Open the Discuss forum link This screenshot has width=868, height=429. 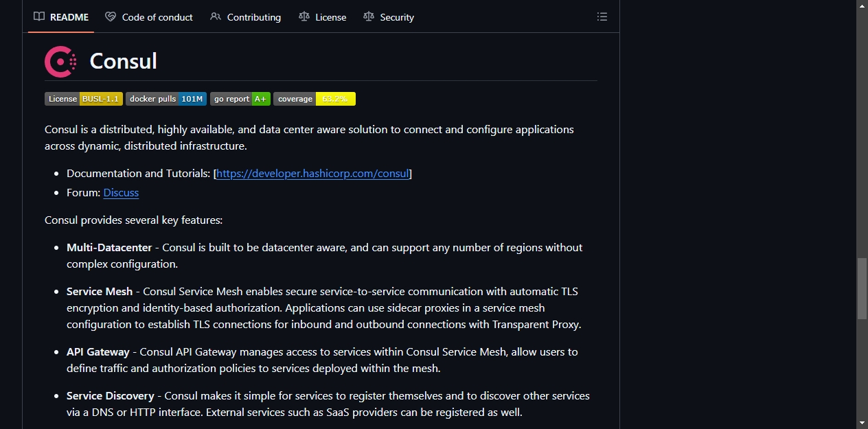(121, 193)
